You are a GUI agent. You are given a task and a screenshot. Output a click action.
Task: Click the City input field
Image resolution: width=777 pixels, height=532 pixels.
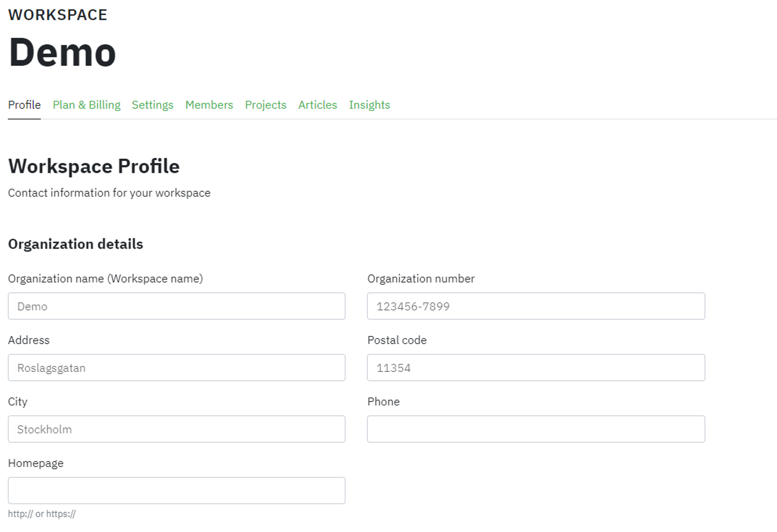176,429
